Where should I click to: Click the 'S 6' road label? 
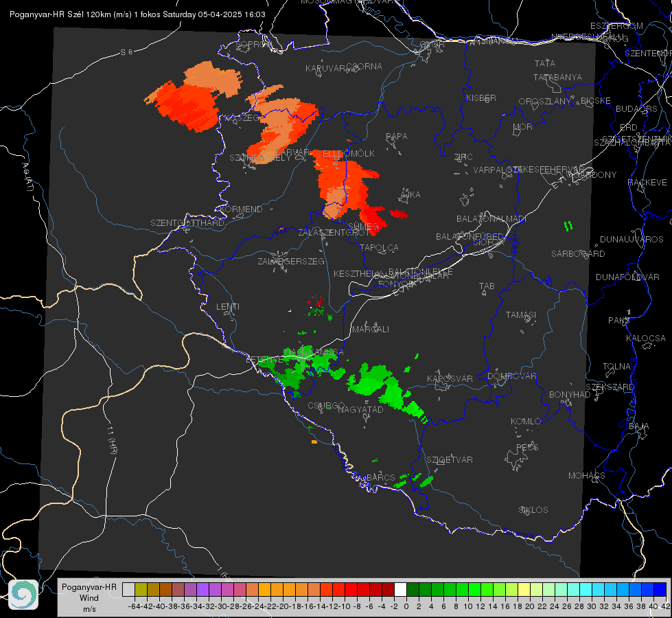pos(126,52)
